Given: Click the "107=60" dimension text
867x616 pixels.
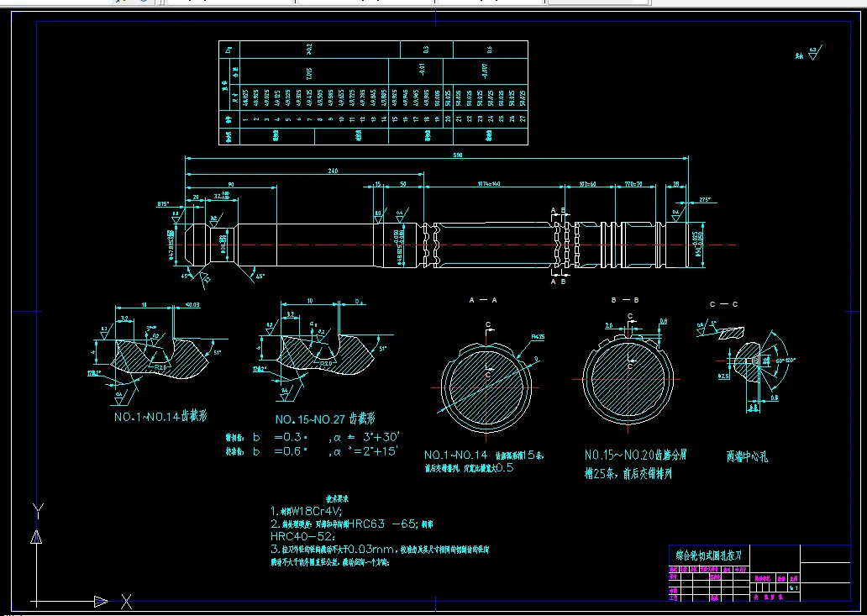Looking at the screenshot, I should [587, 183].
